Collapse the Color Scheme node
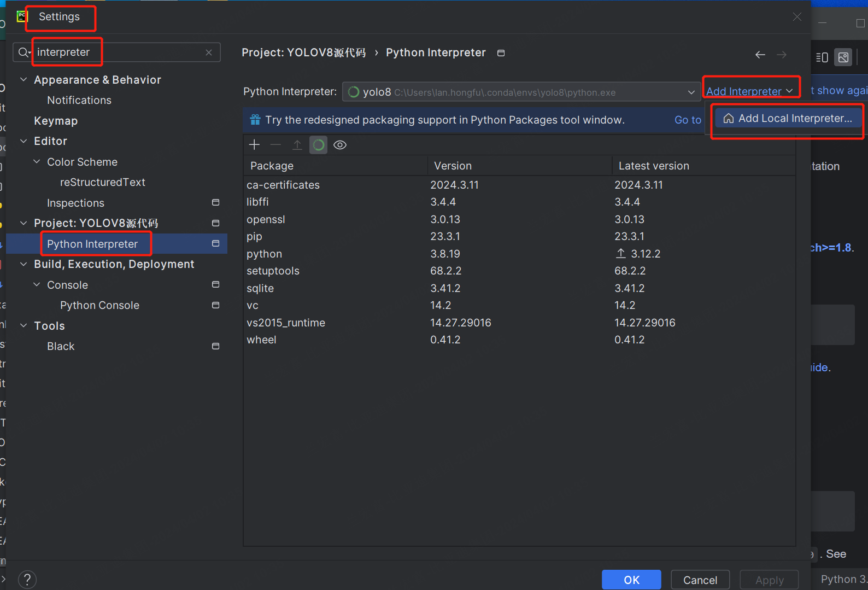Viewport: 868px width, 590px height. (37, 162)
